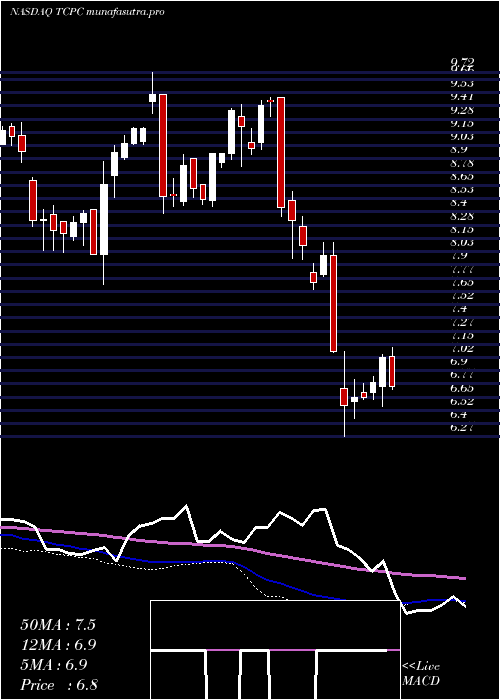This screenshot has height=700, width=500.
Task: Click the 8.15 price axis label
Action: [x=462, y=229]
